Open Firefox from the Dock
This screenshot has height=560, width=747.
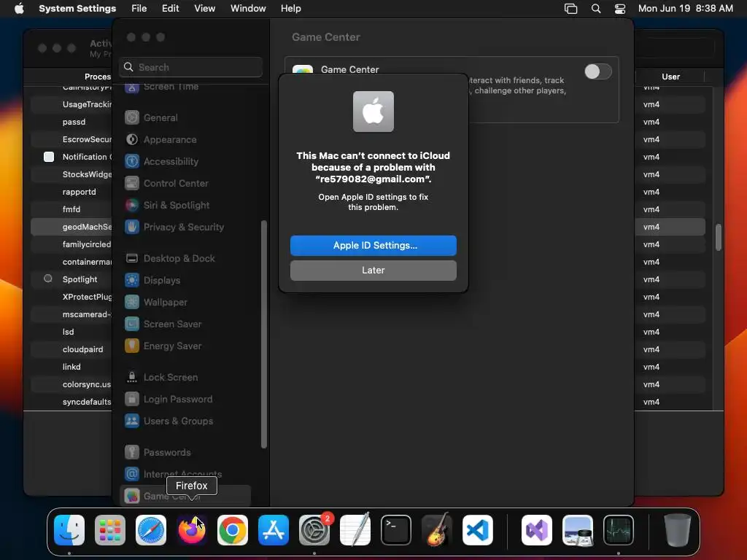192,530
